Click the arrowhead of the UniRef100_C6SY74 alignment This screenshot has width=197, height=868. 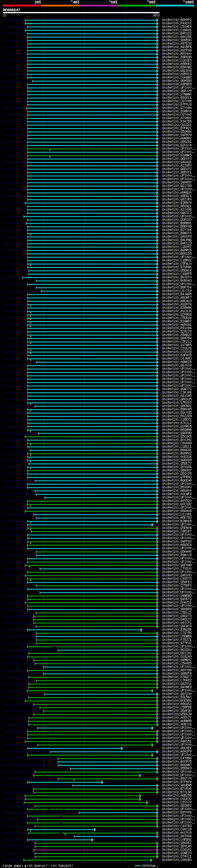tap(147, 803)
